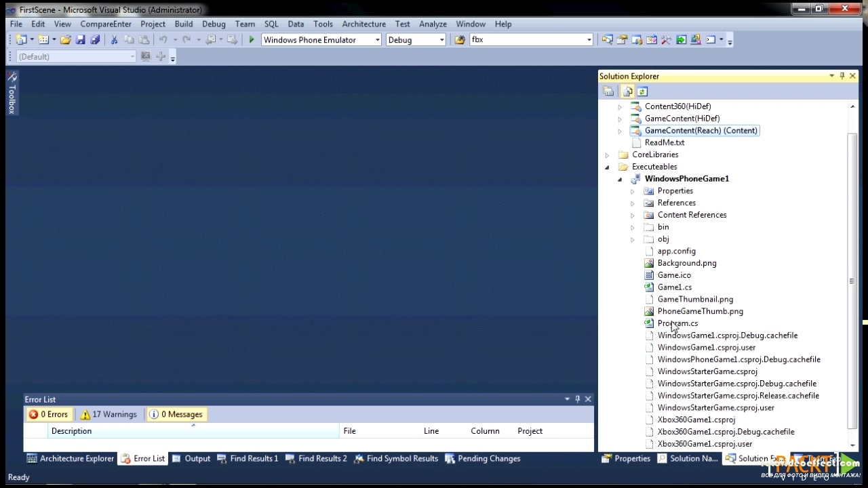This screenshot has height=488, width=868.
Task: Select PhoneGameThumb.png file
Action: click(701, 311)
